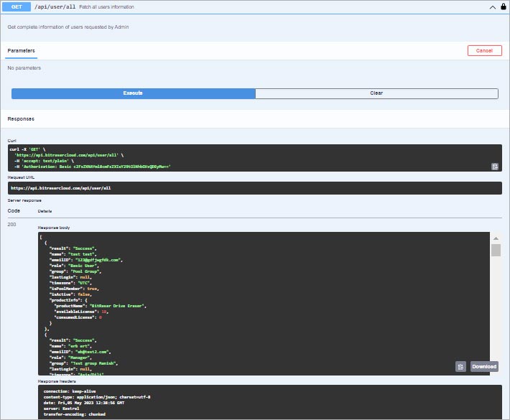
Task: Click the /api/user/all endpoint path
Action: (55, 7)
